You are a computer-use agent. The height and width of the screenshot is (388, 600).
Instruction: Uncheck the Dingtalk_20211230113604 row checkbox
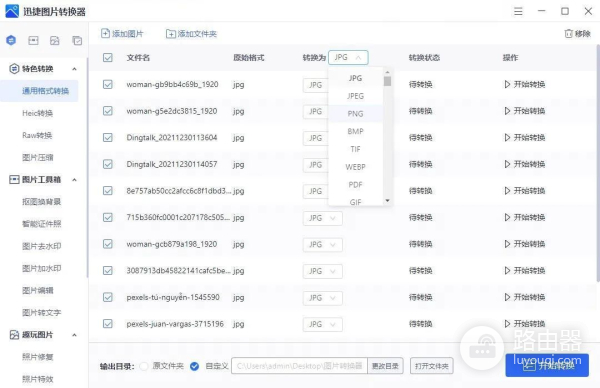tap(108, 137)
